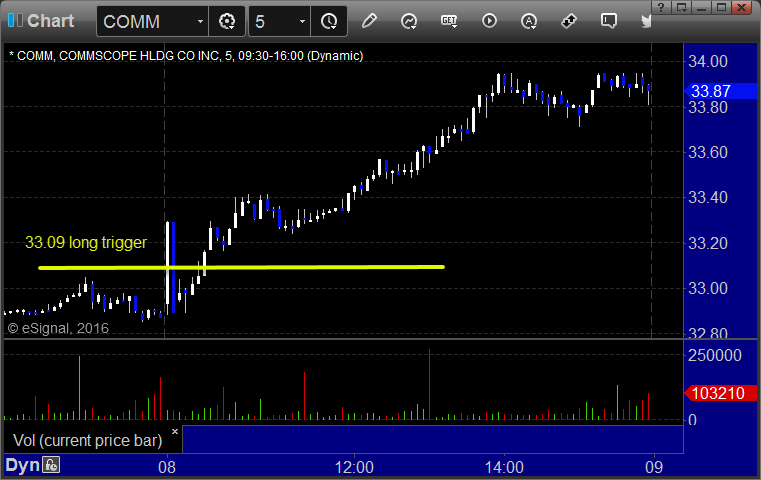Click the bar replay play button

[489, 21]
